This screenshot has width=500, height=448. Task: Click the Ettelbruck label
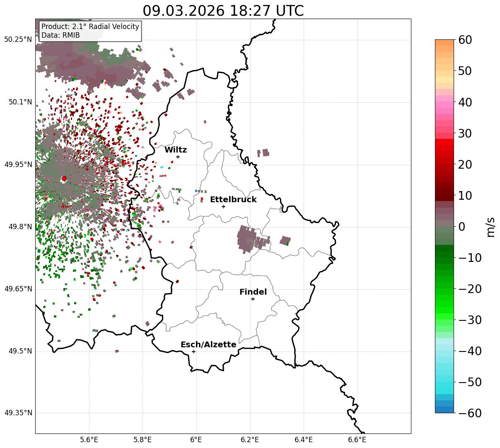(233, 200)
